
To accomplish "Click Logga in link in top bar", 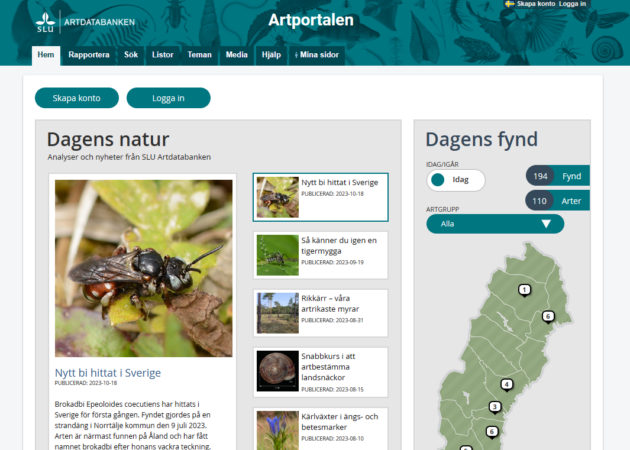I will pos(573,4).
